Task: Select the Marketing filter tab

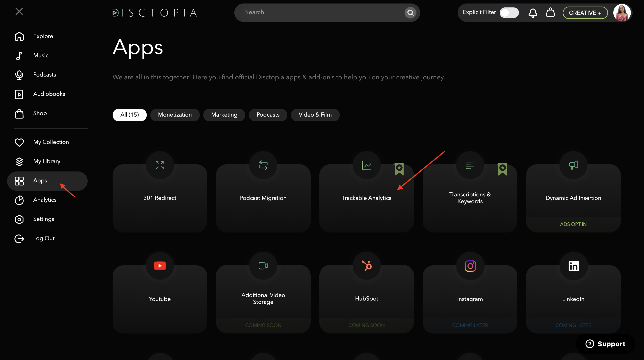Action: point(224,115)
